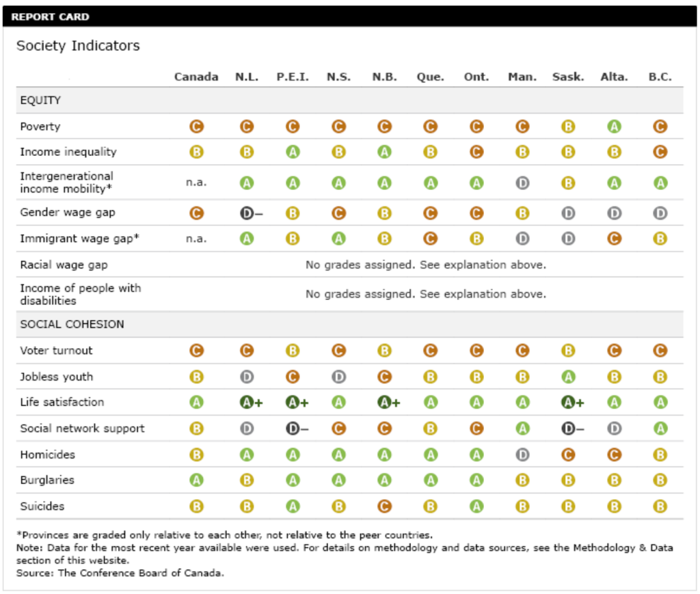Image resolution: width=700 pixels, height=594 pixels.
Task: Click Alberta's green A grade for Poverty
Action: 614,126
